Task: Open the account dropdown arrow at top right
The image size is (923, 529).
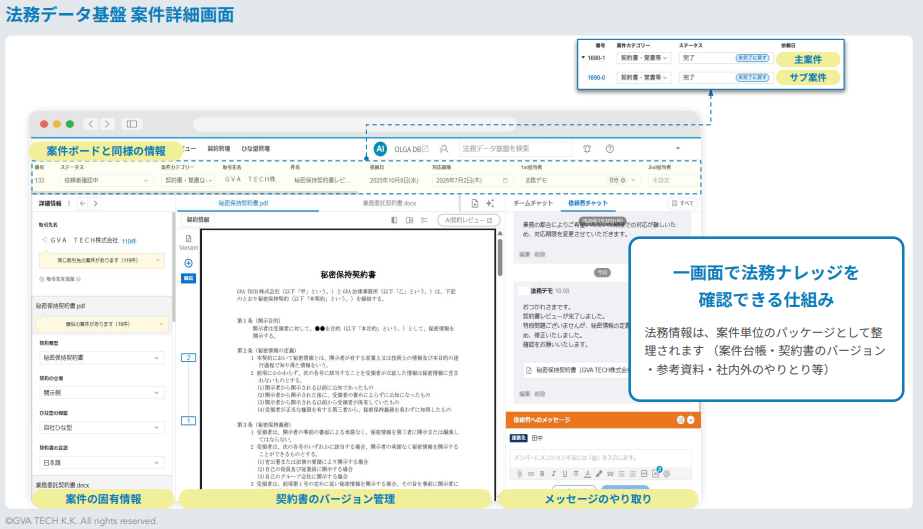Action: (678, 148)
